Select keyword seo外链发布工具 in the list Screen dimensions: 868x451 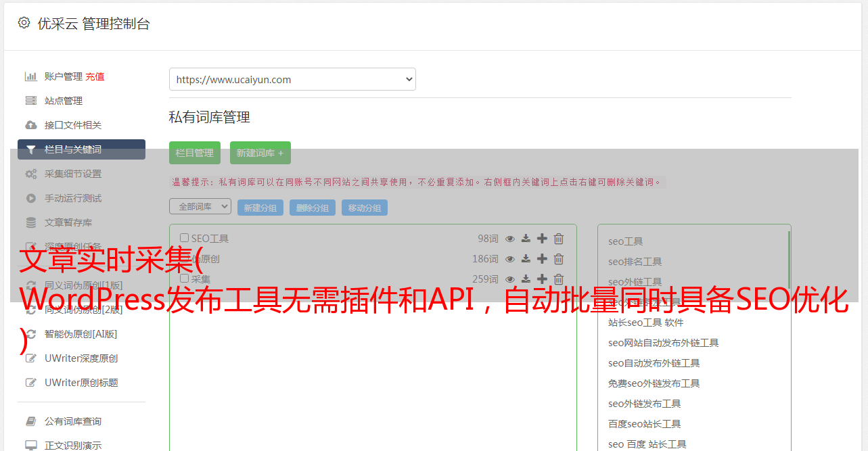click(x=645, y=404)
